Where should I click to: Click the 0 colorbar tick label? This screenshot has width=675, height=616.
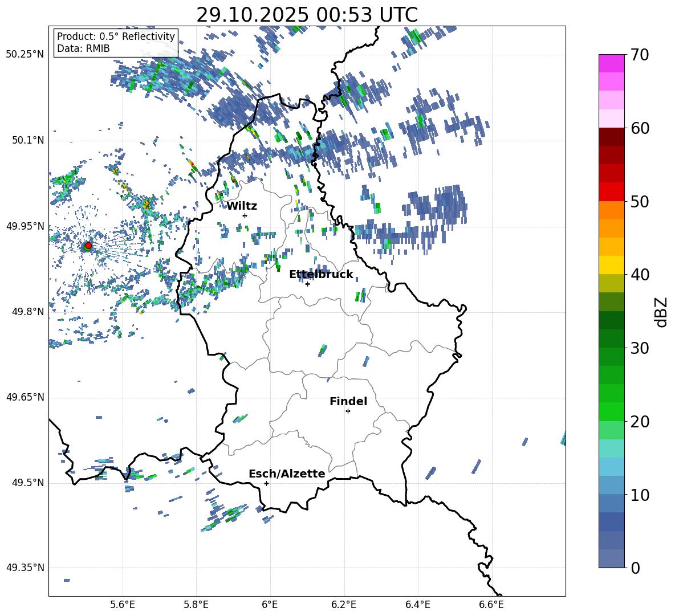click(635, 568)
